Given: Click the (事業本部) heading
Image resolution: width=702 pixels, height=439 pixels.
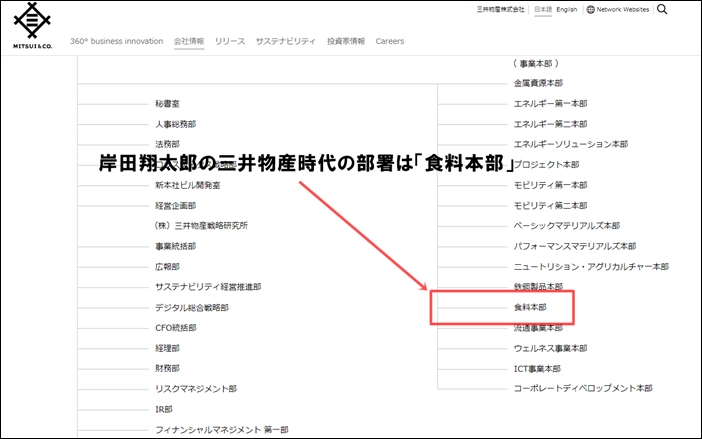Looking at the screenshot, I should click(x=536, y=64).
